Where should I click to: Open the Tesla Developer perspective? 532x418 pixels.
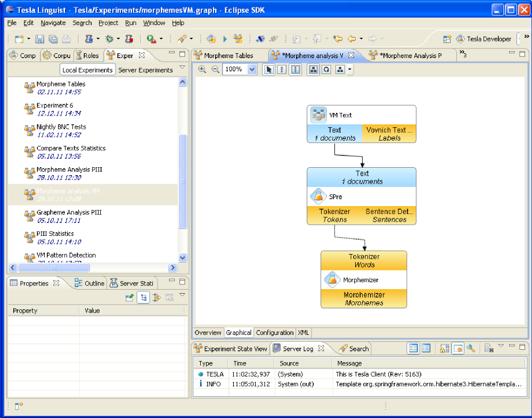coord(484,39)
